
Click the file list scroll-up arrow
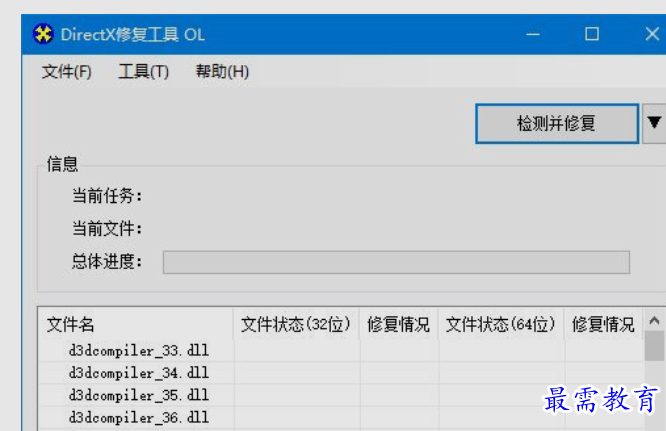pos(654,321)
